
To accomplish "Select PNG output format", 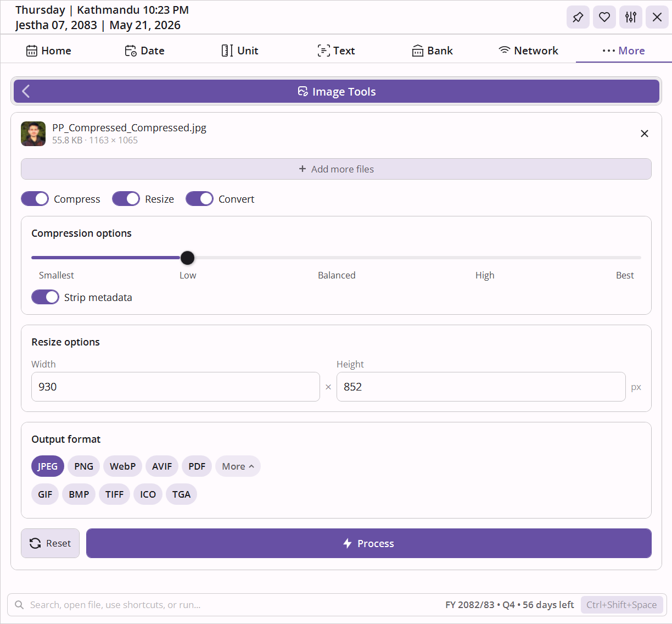I will (83, 466).
